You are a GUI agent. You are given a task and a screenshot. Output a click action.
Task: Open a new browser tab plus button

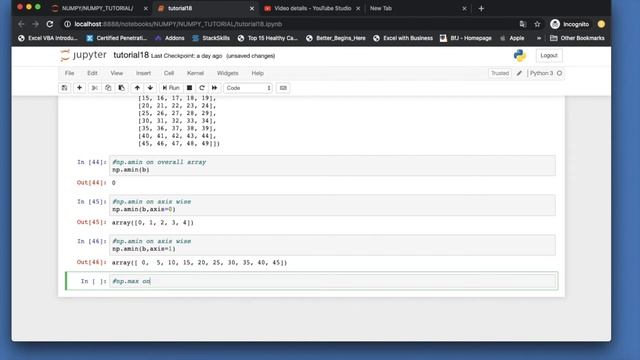[x=481, y=8]
